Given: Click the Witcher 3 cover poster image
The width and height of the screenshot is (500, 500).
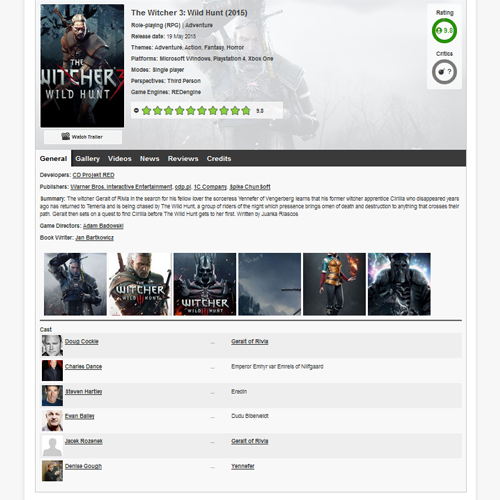Looking at the screenshot, I should 82,66.
